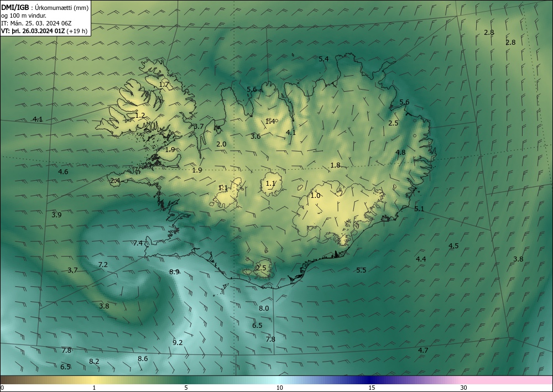Click the 7.4 value near Reykjanes
553x392 pixels.
click(138, 243)
